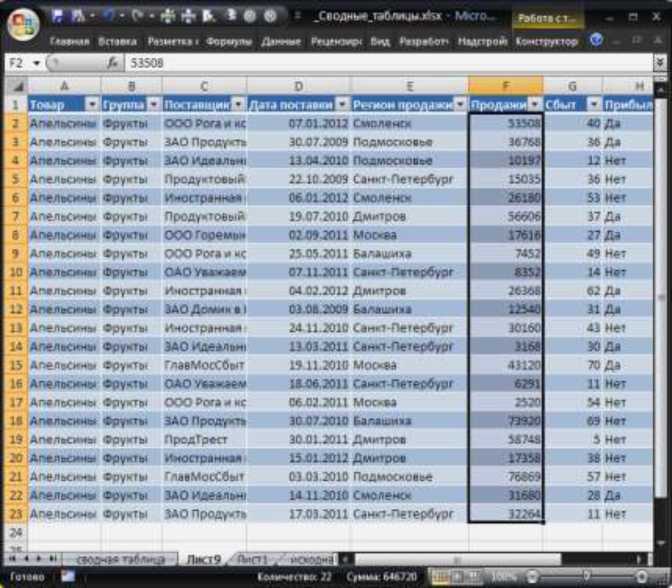The height and width of the screenshot is (588, 672).
Task: Expand the Name Box dropdown arrow
Action: click(x=37, y=63)
